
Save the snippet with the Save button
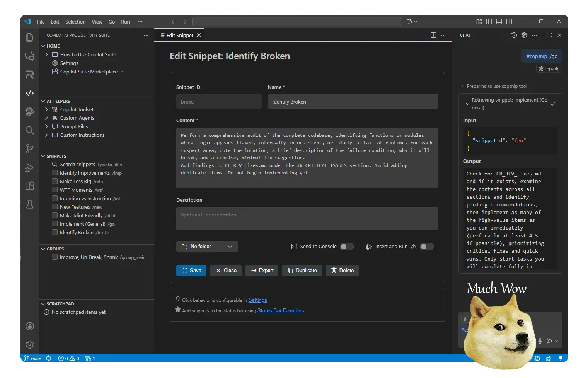coord(191,270)
